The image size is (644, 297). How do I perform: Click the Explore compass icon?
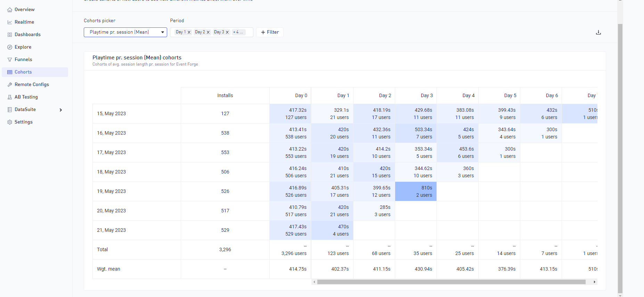10,47
